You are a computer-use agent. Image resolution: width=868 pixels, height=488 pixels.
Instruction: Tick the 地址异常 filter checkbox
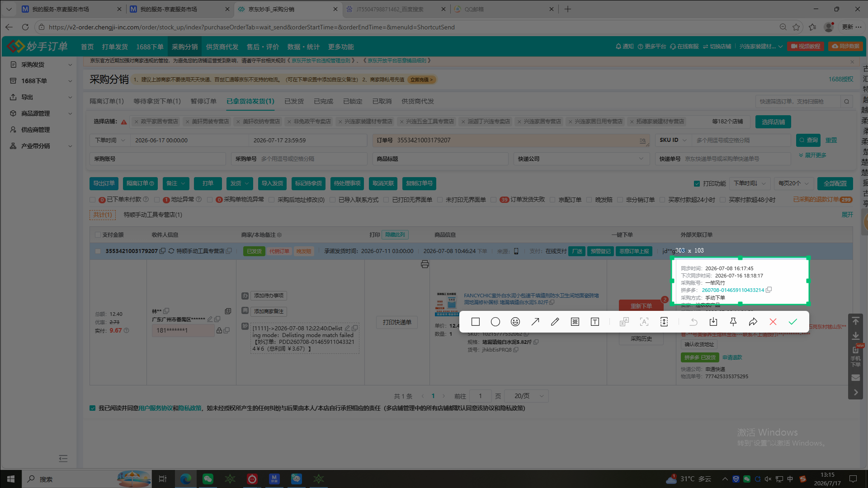click(157, 200)
